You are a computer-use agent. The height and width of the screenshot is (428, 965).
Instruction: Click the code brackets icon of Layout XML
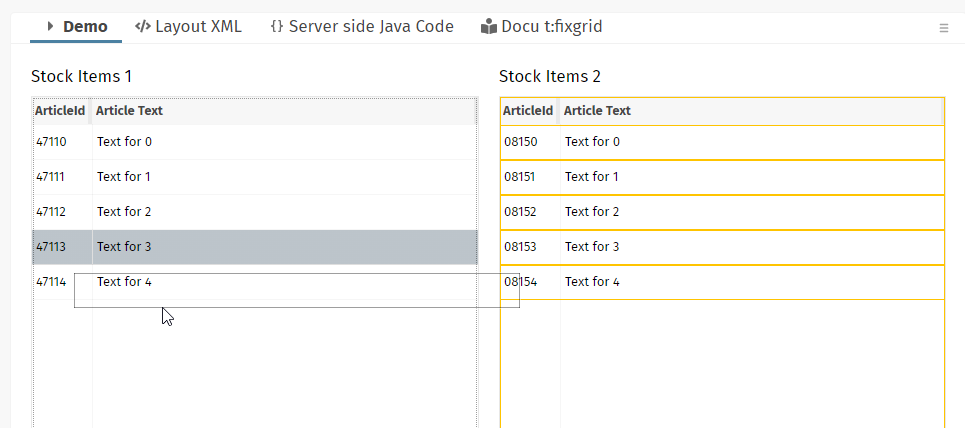coord(143,26)
